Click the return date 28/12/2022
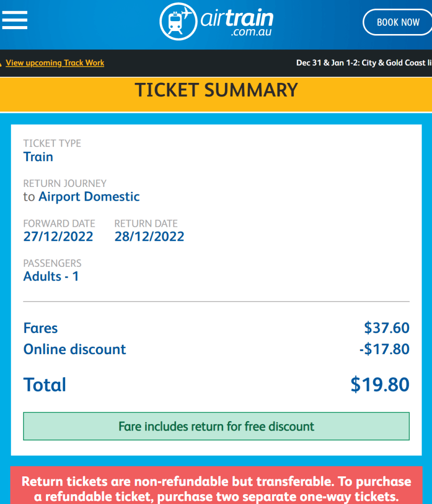Screen dimensions: 432x504 point(149,237)
